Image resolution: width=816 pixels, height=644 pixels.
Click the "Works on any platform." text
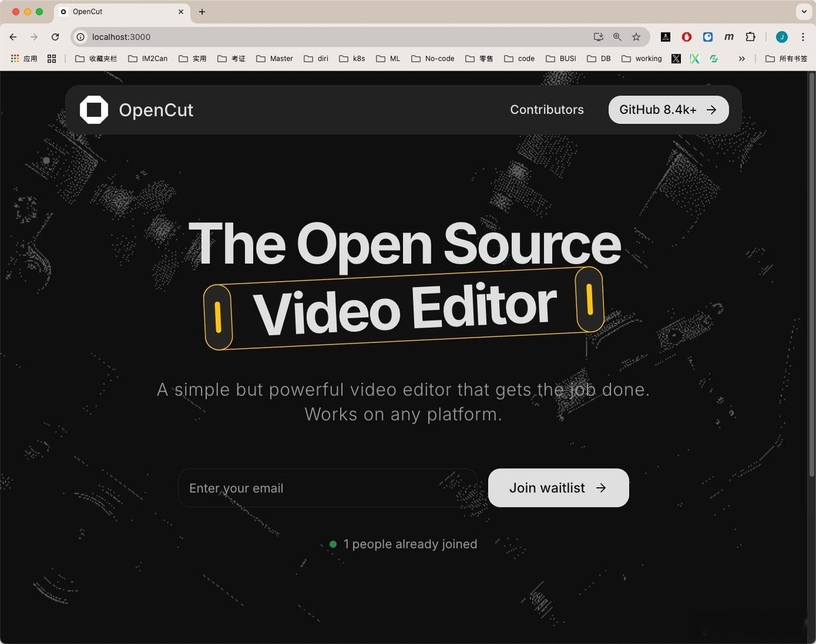pos(404,414)
